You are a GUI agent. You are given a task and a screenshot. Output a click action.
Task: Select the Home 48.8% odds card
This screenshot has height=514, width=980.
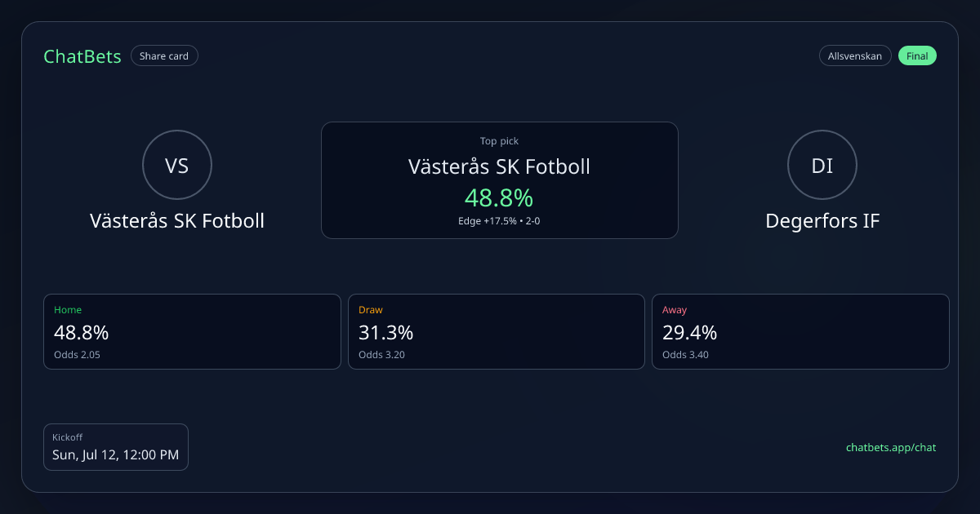coord(192,332)
